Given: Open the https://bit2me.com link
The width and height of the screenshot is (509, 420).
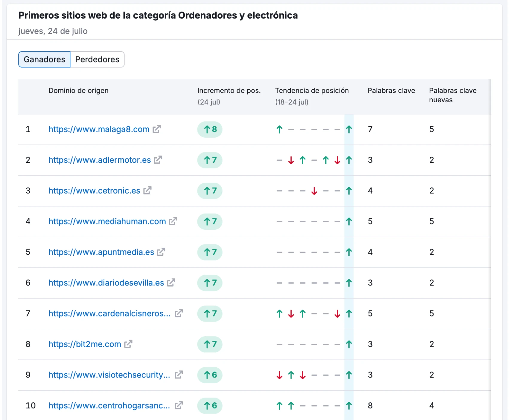Looking at the screenshot, I should [85, 344].
